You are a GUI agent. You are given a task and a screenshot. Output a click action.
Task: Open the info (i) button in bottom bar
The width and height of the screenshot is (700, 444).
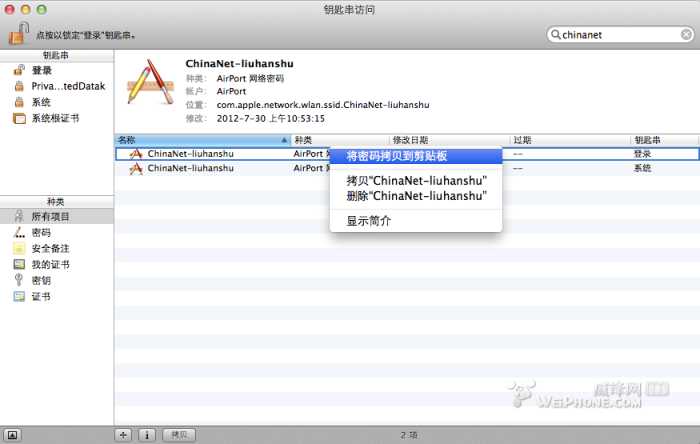click(x=146, y=435)
